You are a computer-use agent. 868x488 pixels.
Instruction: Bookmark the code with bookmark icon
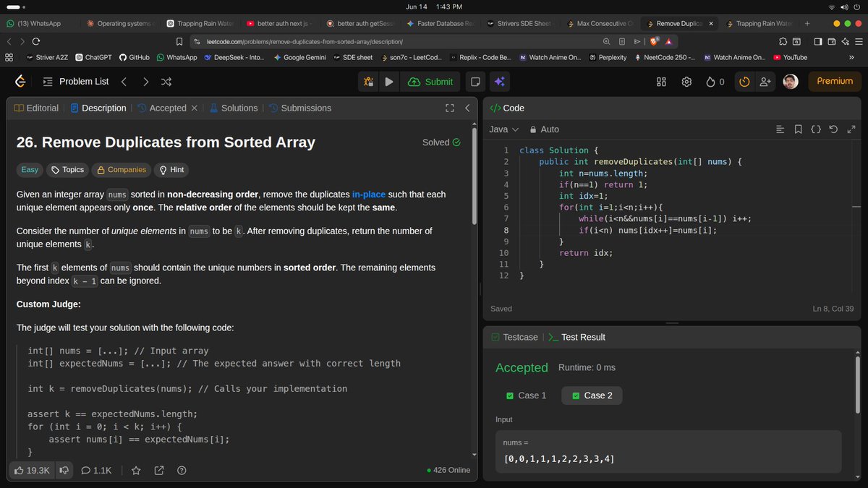click(798, 129)
